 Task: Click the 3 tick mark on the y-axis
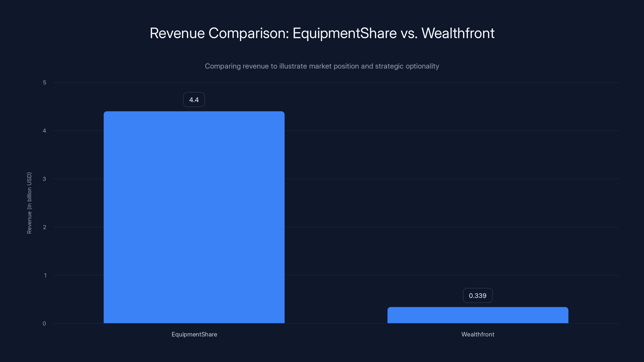pyautogui.click(x=44, y=179)
